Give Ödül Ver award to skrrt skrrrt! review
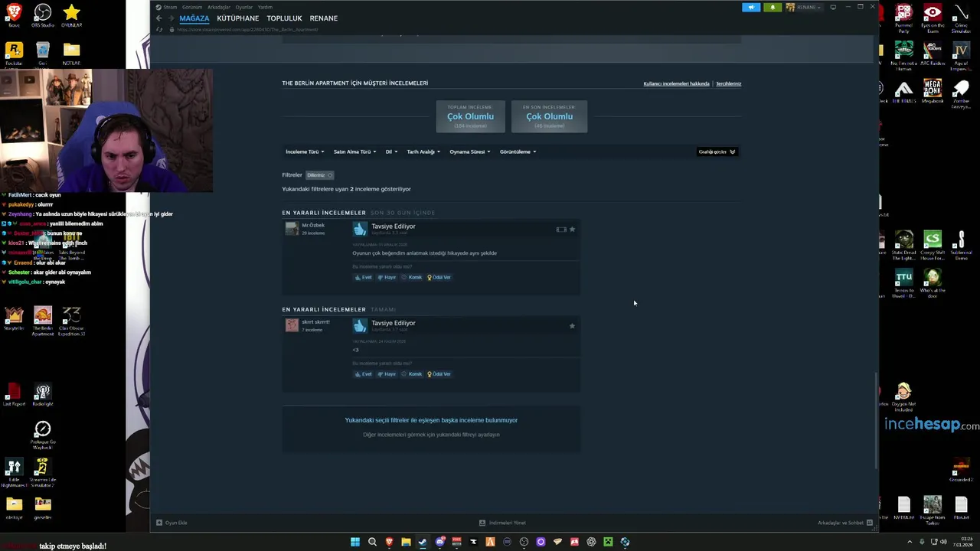The width and height of the screenshot is (980, 551). point(439,373)
